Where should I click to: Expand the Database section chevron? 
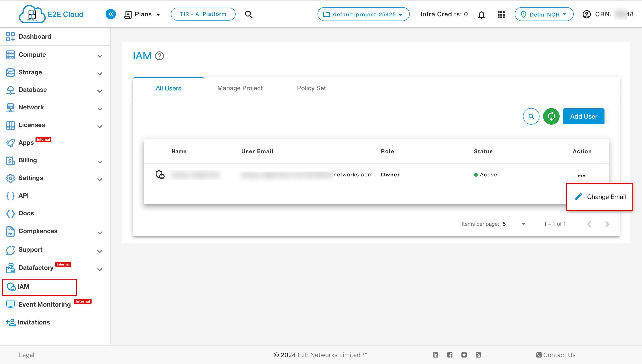pyautogui.click(x=100, y=91)
